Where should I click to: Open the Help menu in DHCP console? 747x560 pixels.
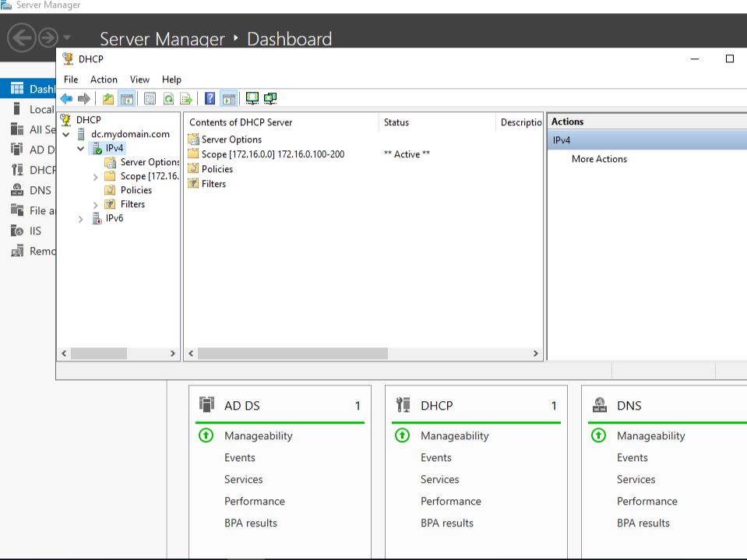[x=171, y=79]
